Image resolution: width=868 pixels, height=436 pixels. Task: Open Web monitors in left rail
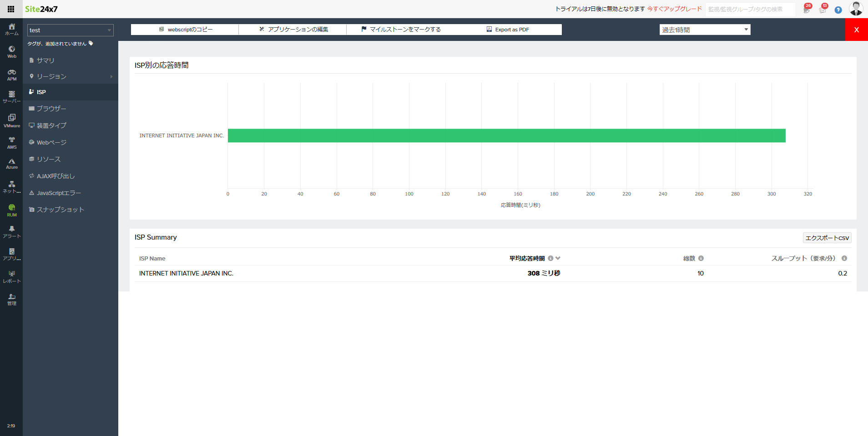(11, 52)
